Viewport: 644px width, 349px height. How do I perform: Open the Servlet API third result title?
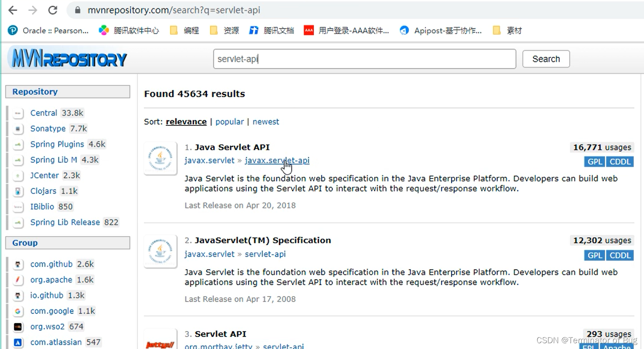tap(220, 334)
